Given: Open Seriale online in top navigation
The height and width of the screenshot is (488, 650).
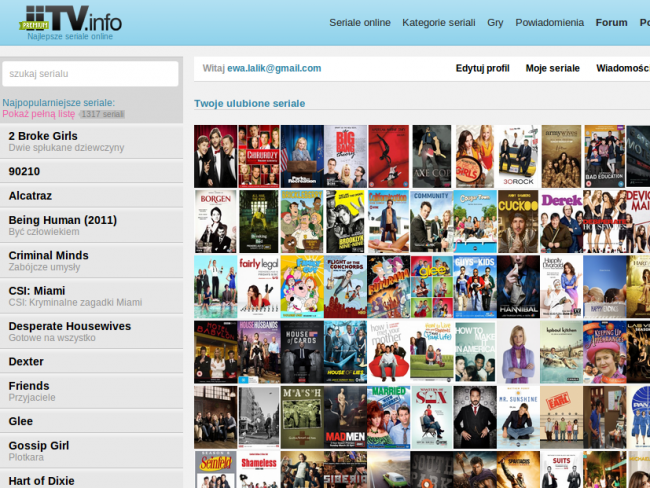Looking at the screenshot, I should click(x=360, y=23).
